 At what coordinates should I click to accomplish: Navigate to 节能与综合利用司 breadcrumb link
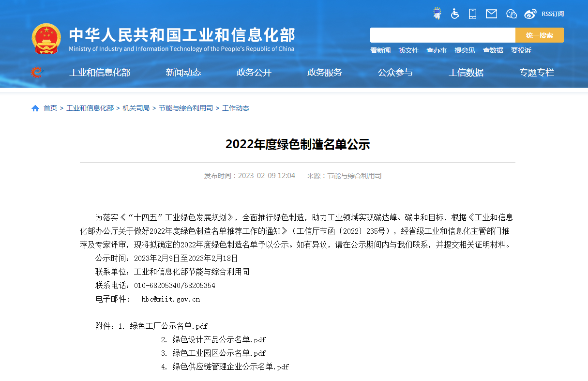pyautogui.click(x=186, y=108)
